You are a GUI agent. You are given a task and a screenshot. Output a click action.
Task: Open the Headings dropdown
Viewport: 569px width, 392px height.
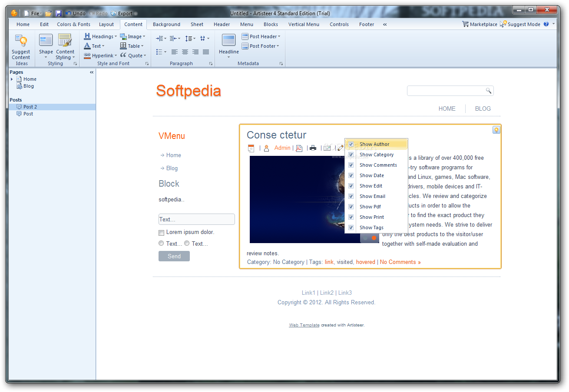tap(100, 36)
